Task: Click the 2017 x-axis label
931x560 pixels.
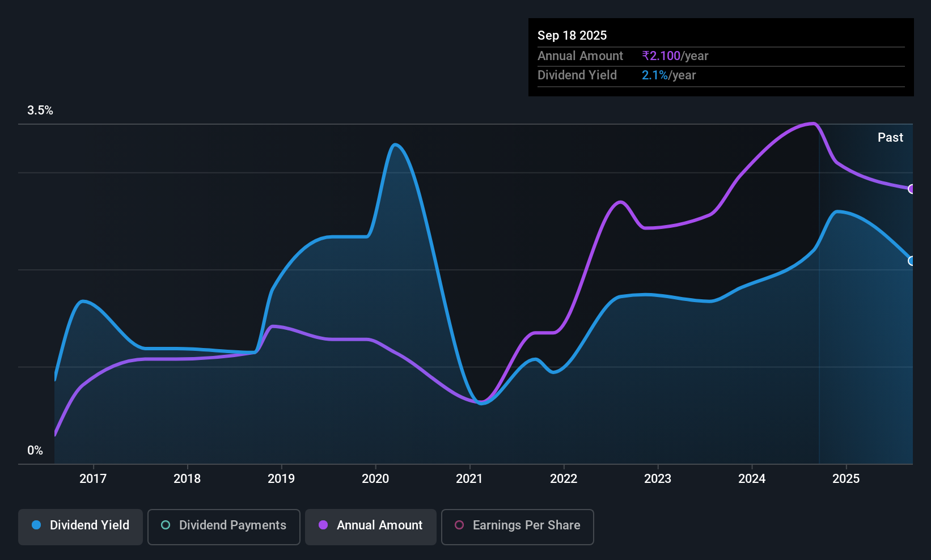Action: pyautogui.click(x=93, y=478)
